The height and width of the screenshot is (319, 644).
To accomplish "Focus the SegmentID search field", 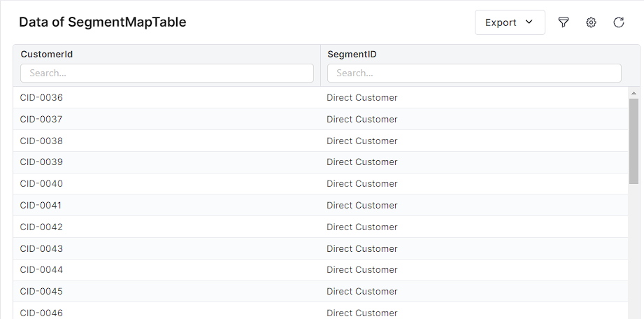I will point(474,73).
